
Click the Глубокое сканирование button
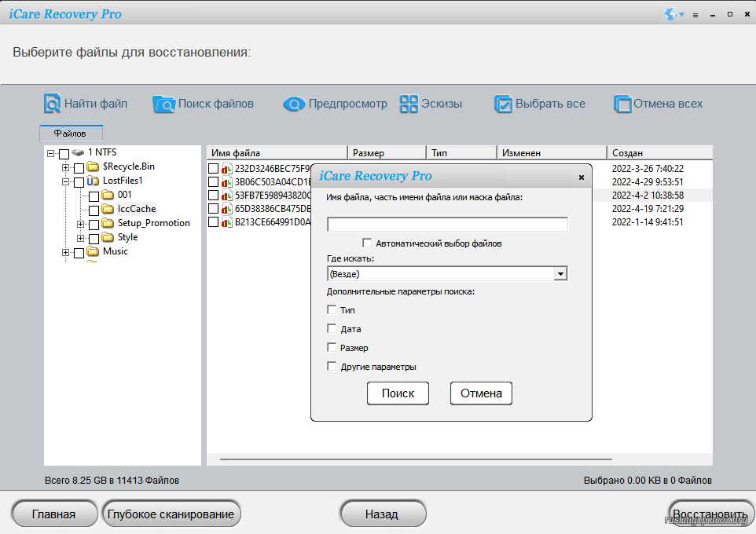click(171, 514)
